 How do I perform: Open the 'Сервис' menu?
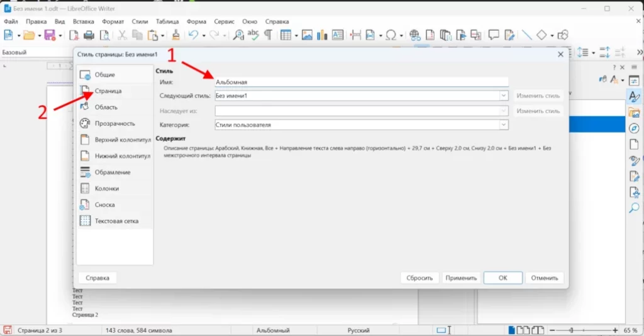click(x=225, y=21)
